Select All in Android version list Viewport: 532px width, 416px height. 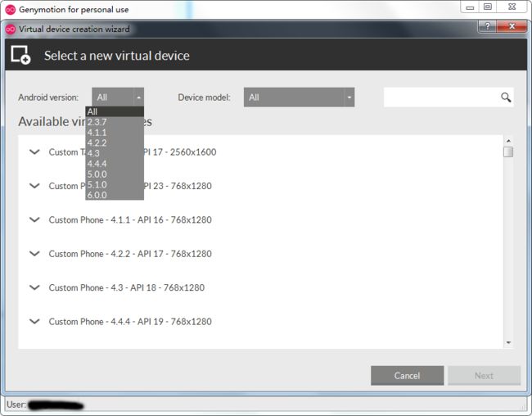[115, 111]
